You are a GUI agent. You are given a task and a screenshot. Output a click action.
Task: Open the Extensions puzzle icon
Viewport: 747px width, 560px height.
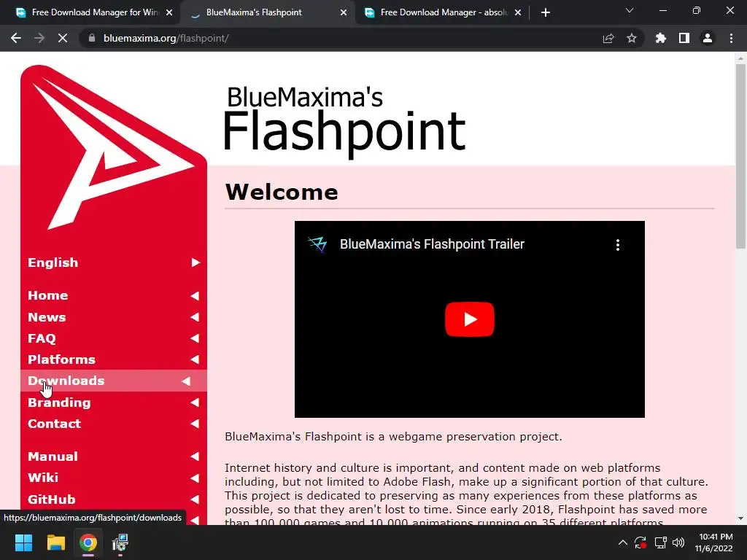pyautogui.click(x=661, y=38)
